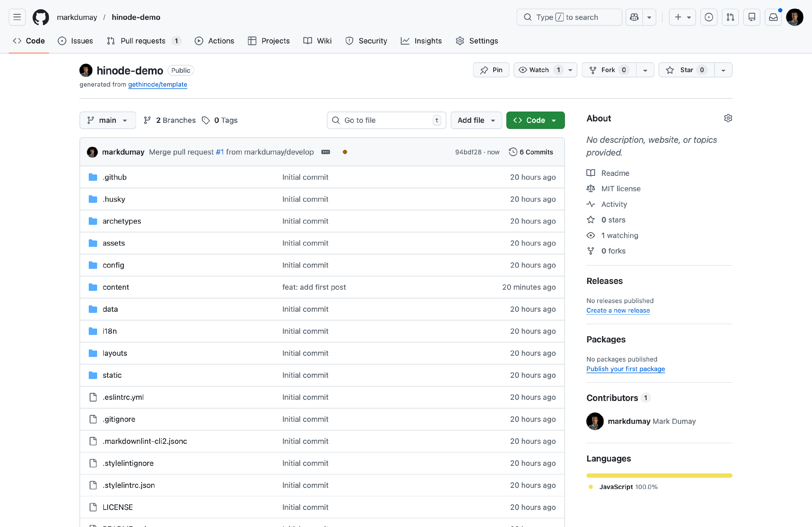812x527 pixels.
Task: Click the GitHub logo icon
Action: pyautogui.click(x=41, y=17)
